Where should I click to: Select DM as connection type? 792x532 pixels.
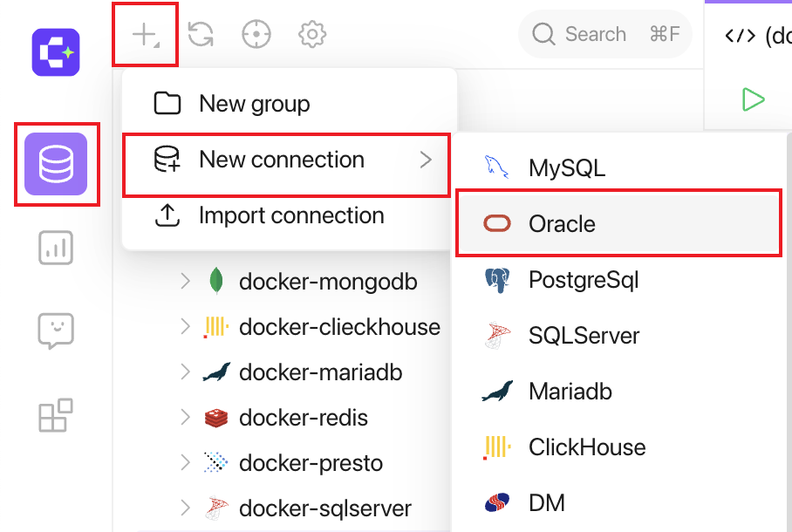pos(618,503)
